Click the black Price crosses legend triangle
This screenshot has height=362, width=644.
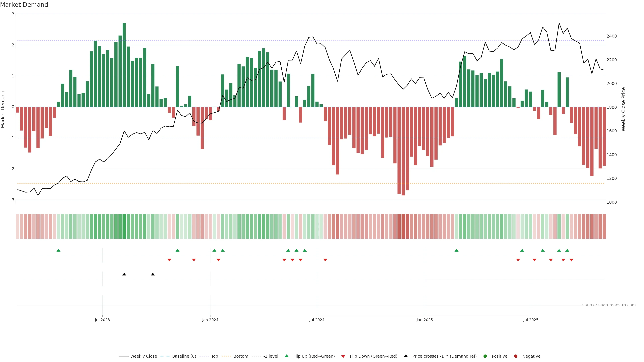tap(406, 356)
